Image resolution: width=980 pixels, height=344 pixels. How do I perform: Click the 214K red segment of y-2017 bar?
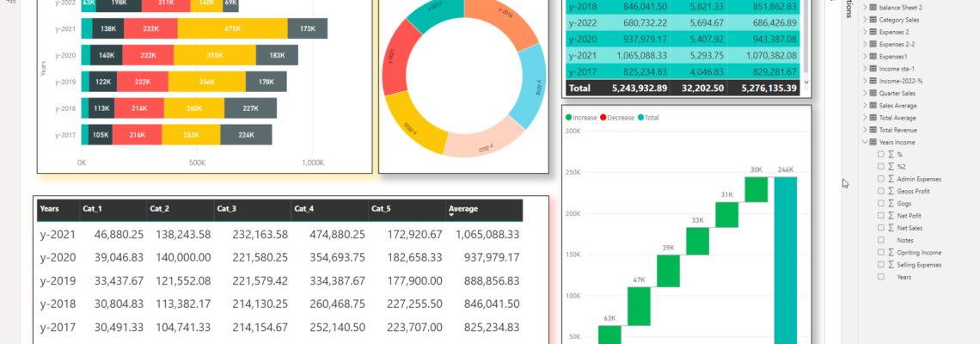pos(137,135)
